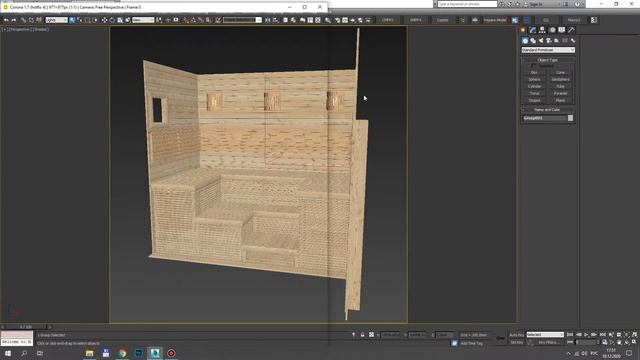
Task: Click the large Set Keys key icon
Action: (500, 338)
